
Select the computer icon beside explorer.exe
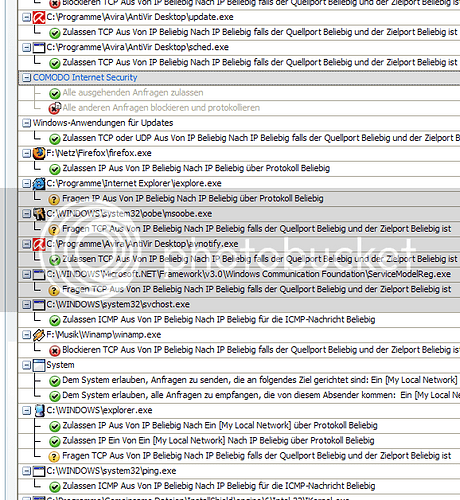click(x=39, y=411)
